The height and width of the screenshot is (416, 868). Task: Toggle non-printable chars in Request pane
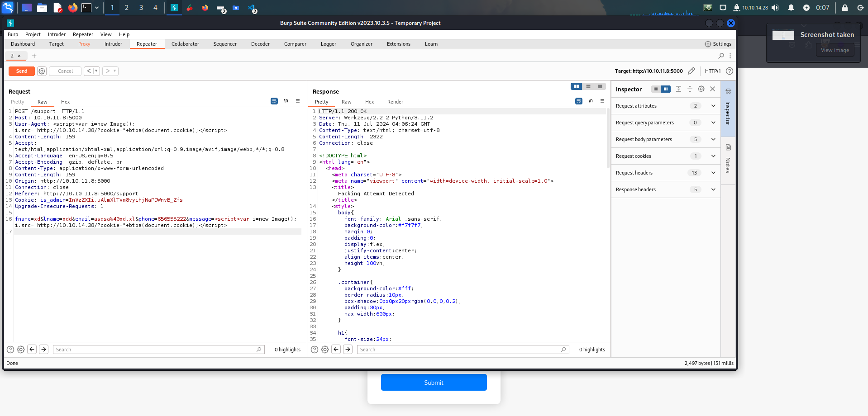coord(286,101)
